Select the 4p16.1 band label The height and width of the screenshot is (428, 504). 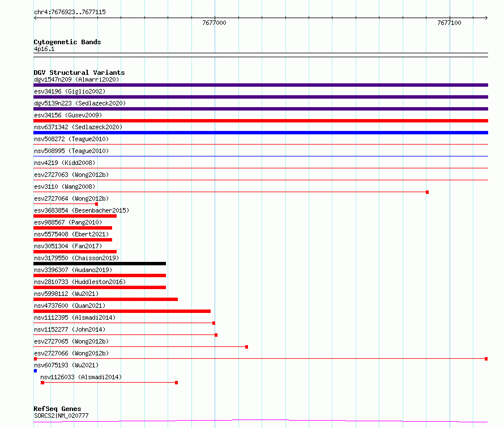point(44,49)
